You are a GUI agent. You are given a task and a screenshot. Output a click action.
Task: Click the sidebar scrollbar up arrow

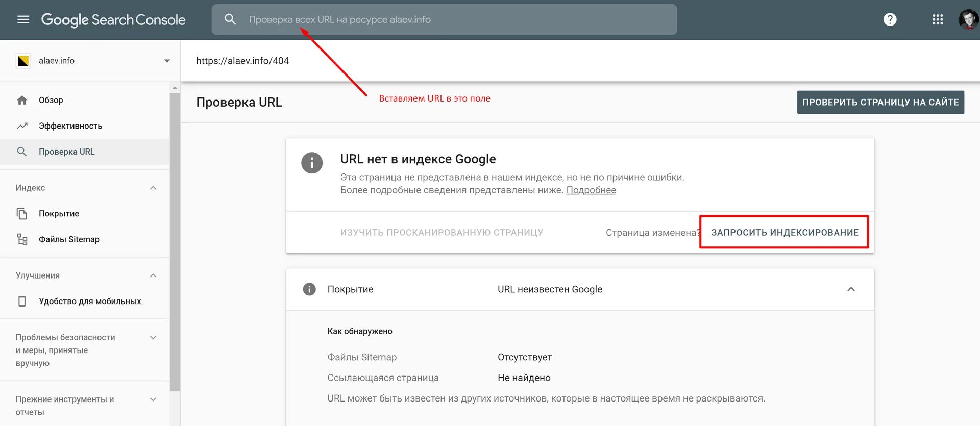tap(175, 88)
